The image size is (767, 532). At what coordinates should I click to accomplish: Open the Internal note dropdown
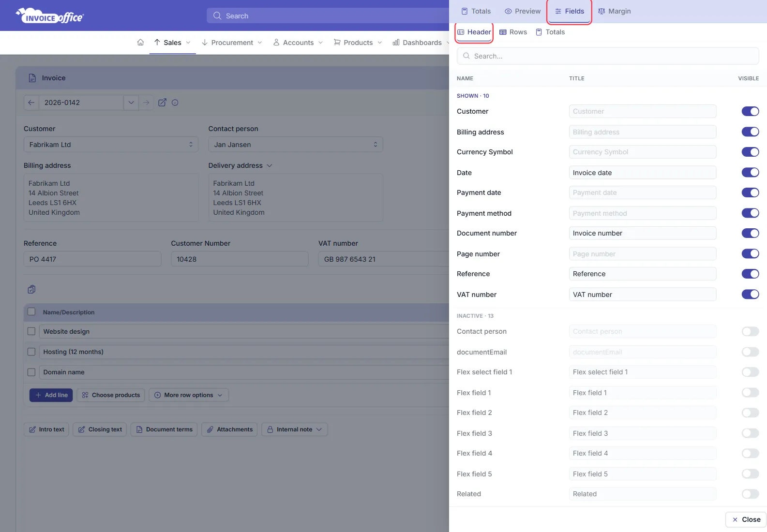[x=295, y=429]
